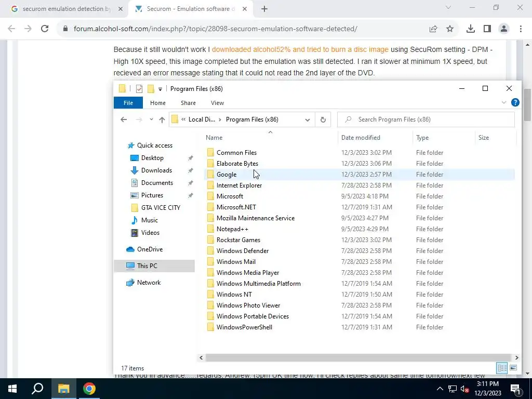Image resolution: width=532 pixels, height=399 pixels.
Task: Sort by Date modified column
Action: pos(375,137)
